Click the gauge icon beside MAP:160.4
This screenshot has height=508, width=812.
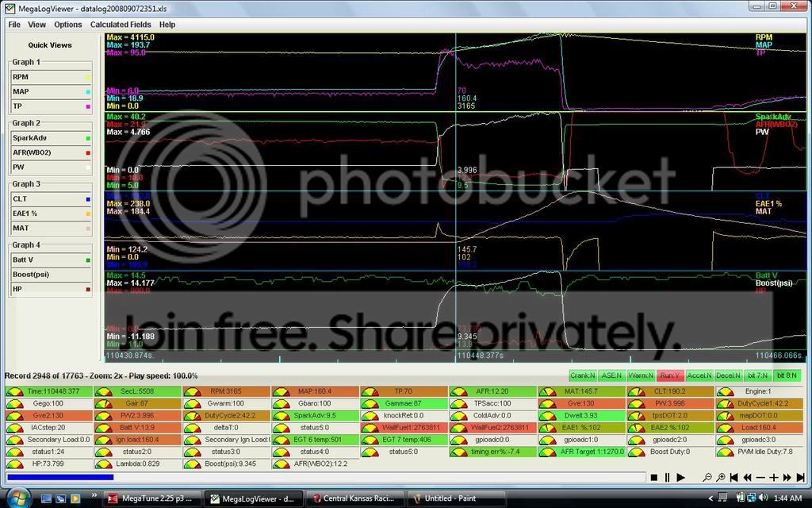coord(281,392)
